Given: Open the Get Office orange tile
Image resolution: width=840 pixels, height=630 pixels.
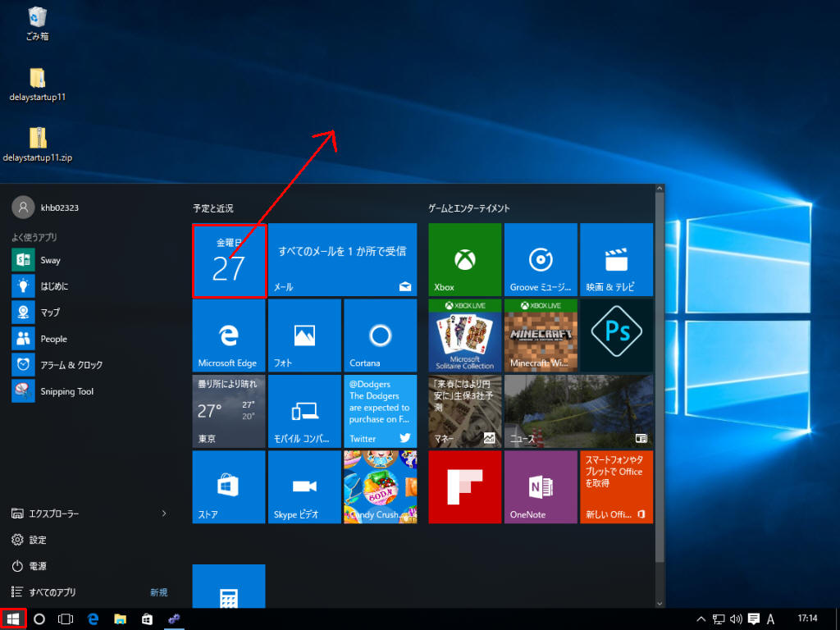Looking at the screenshot, I should tap(616, 487).
